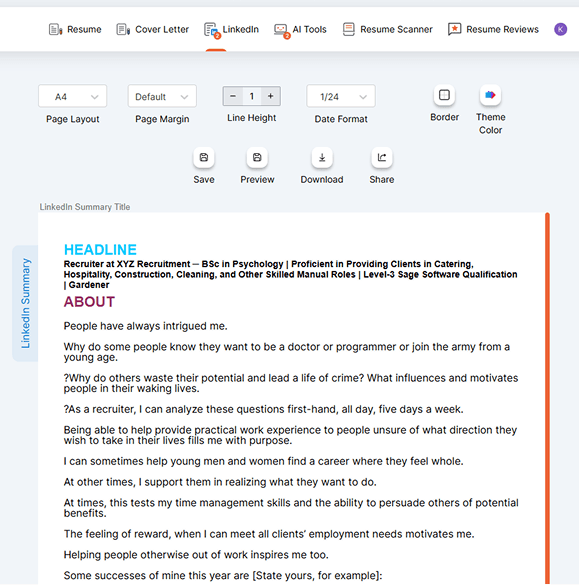Click the Resume Reviews star icon
This screenshot has width=579, height=585.
click(x=454, y=29)
